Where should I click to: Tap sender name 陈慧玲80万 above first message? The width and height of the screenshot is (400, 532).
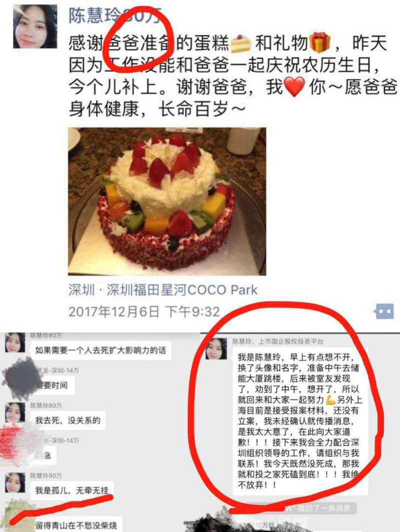(x=46, y=335)
